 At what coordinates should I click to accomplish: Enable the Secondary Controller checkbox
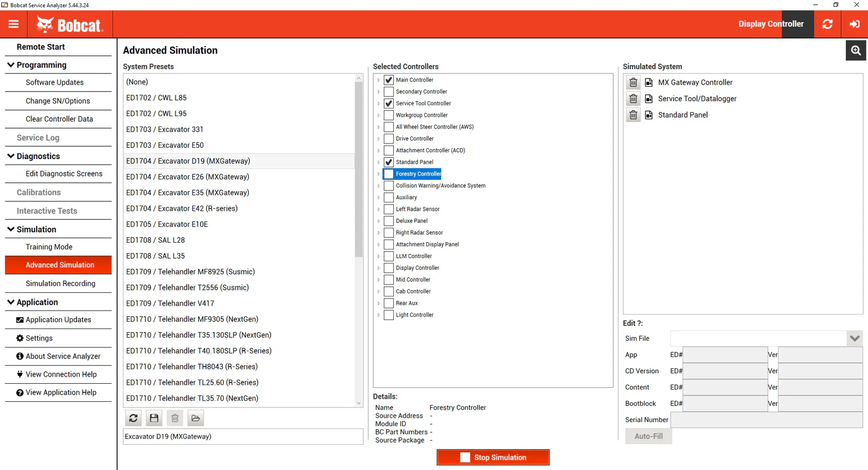coord(389,92)
